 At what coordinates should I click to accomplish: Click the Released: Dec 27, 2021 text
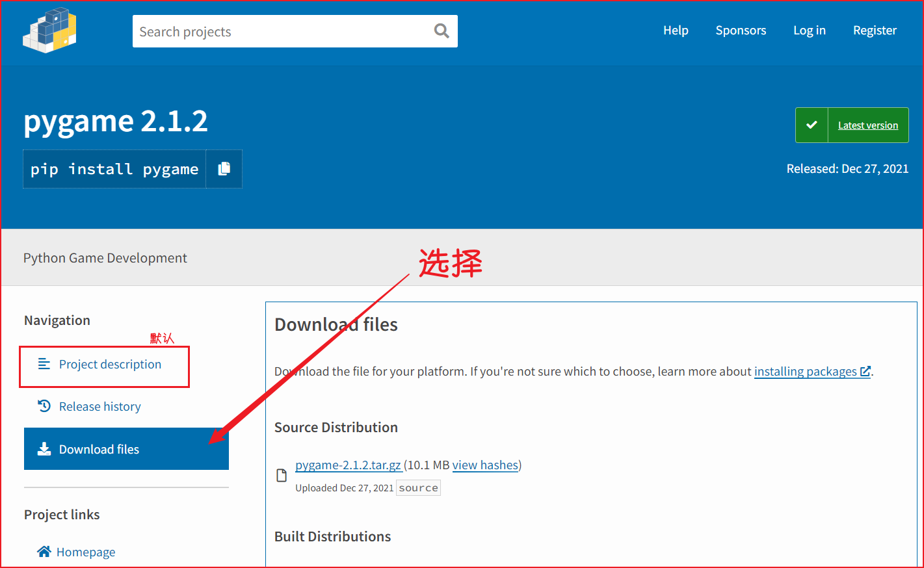coord(847,169)
